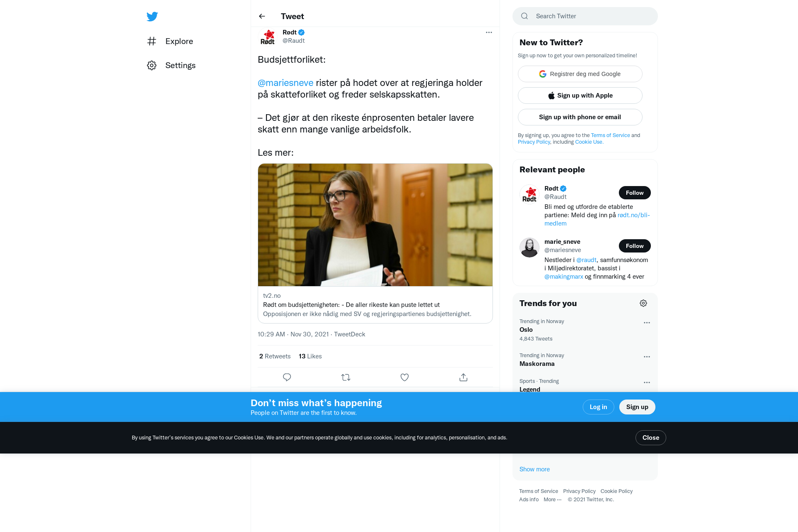Expand the More footer menu
This screenshot has height=532, width=798.
point(552,500)
